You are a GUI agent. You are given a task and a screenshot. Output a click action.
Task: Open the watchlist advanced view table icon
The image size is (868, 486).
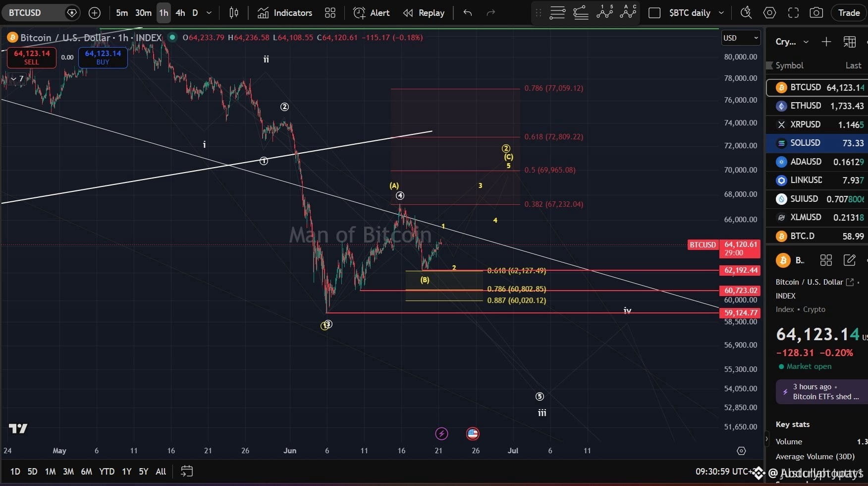[x=850, y=42]
